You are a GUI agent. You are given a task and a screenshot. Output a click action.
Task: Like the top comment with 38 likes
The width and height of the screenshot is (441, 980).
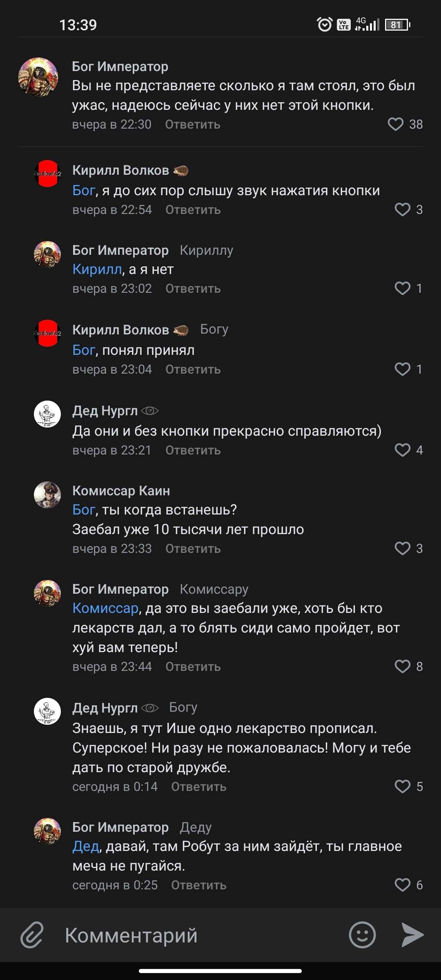[x=395, y=125]
